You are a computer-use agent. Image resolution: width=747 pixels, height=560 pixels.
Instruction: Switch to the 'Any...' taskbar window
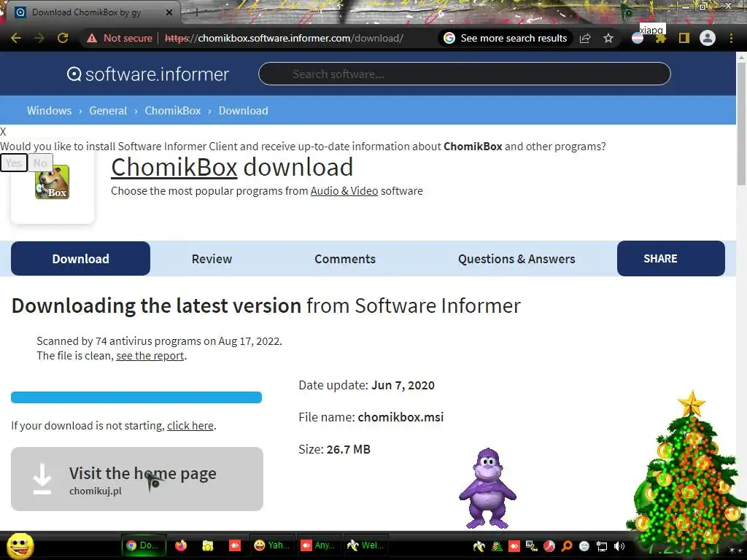[319, 545]
